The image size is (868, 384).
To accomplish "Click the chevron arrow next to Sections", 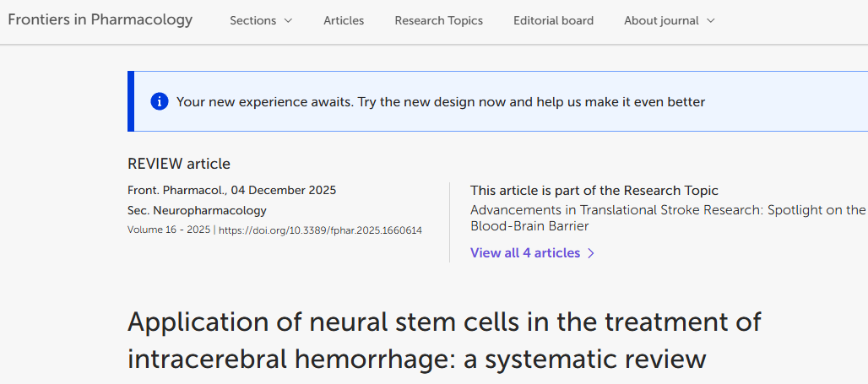I will 288,20.
